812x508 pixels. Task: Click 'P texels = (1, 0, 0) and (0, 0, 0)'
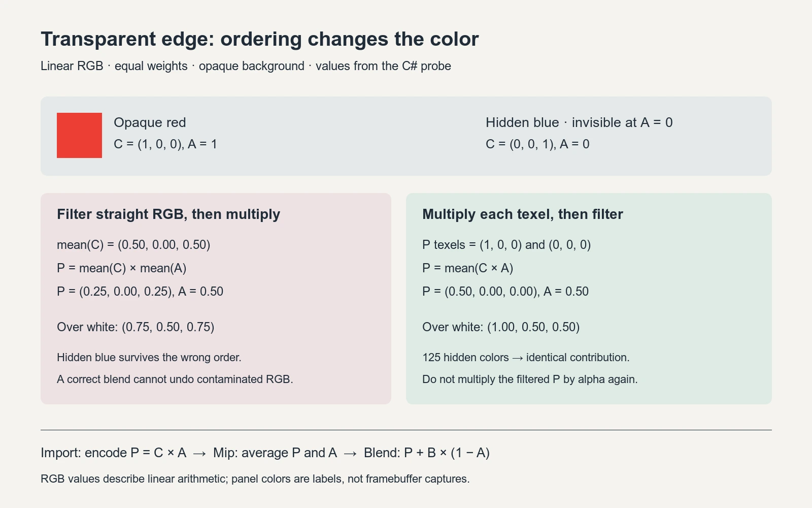506,245
